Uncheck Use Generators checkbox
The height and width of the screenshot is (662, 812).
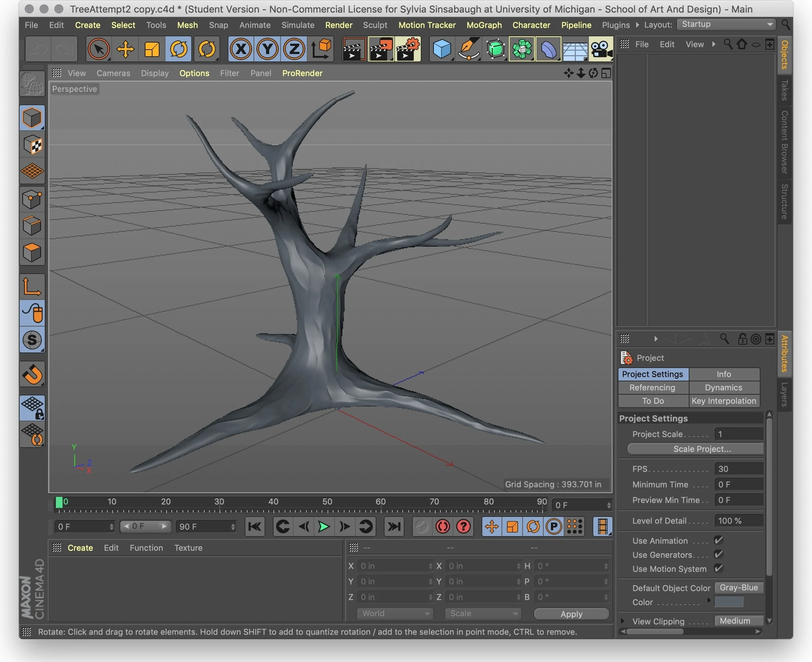click(719, 554)
